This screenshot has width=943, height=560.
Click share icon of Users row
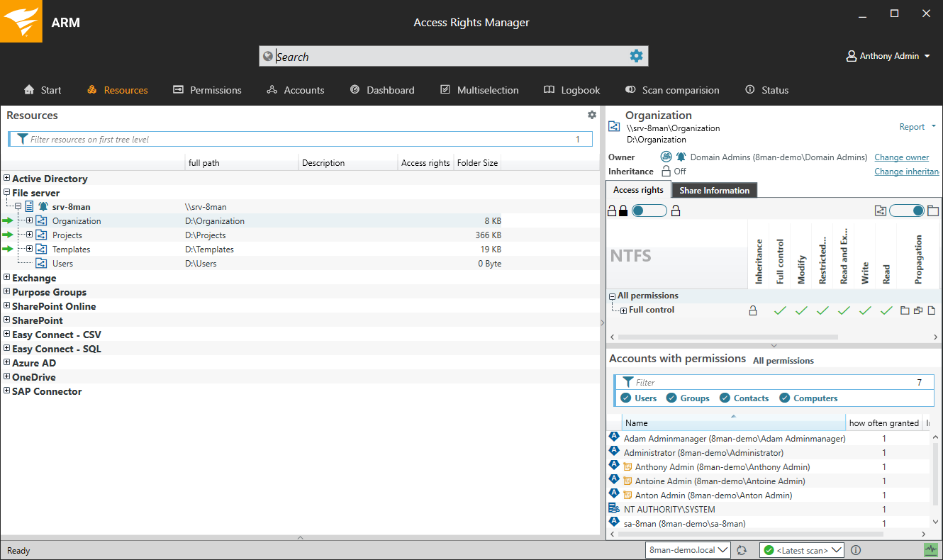41,264
